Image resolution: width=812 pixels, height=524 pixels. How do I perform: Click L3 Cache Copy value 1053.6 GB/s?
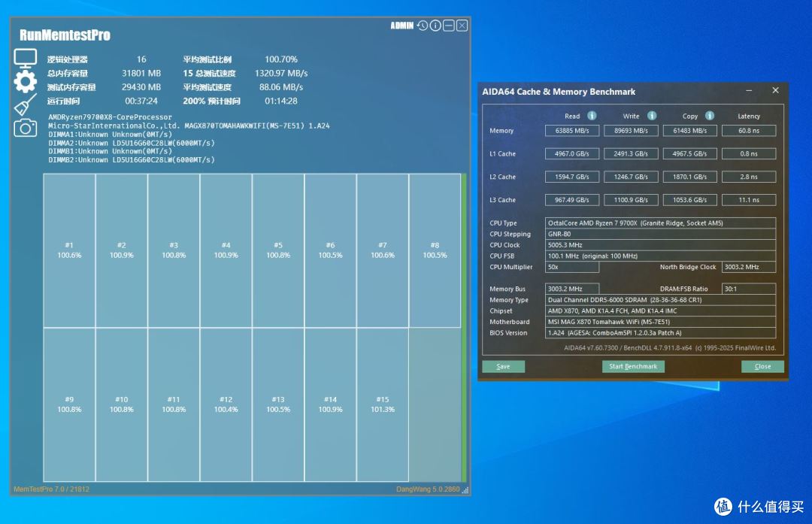pos(689,200)
